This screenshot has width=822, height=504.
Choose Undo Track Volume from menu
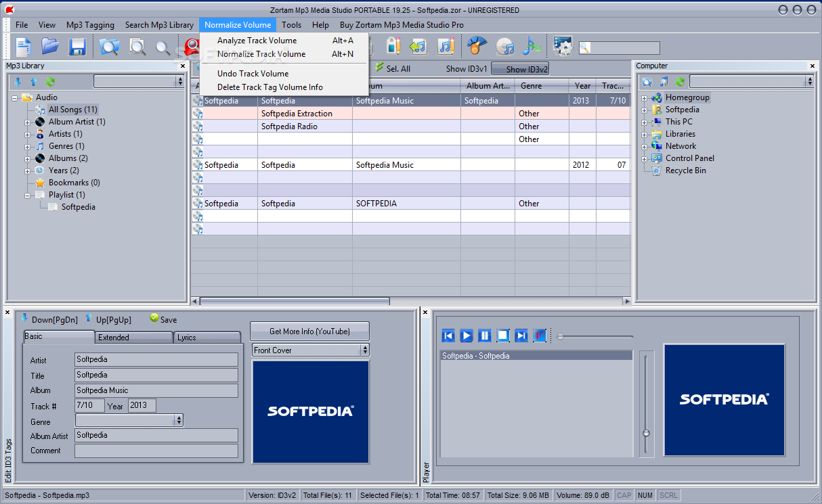[x=285, y=74]
